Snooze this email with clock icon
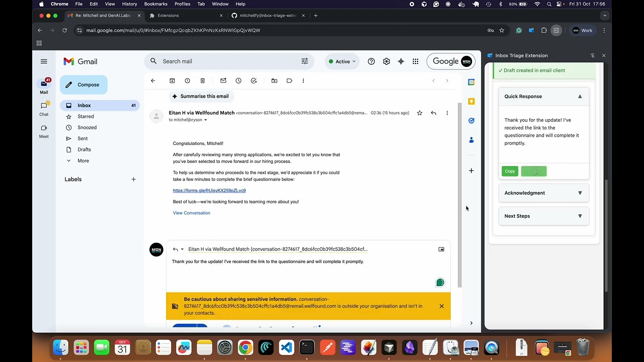Image resolution: width=644 pixels, height=362 pixels. tap(238, 80)
